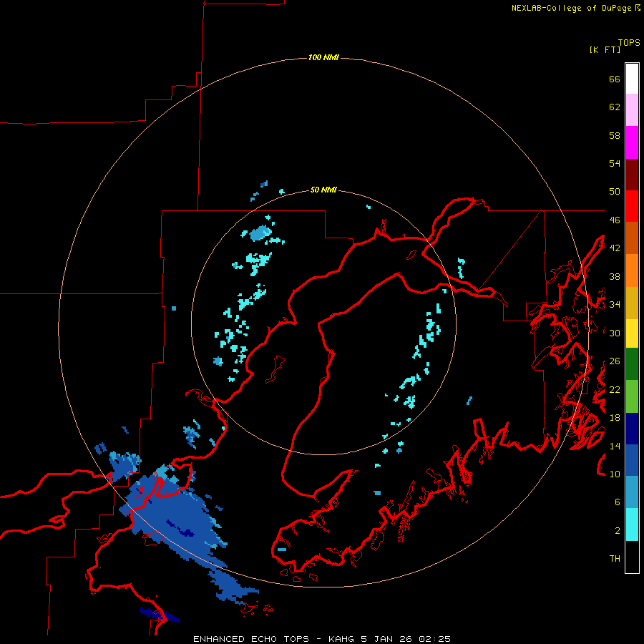Click the legend value 26
Screen dimensions: 644x644
615,361
